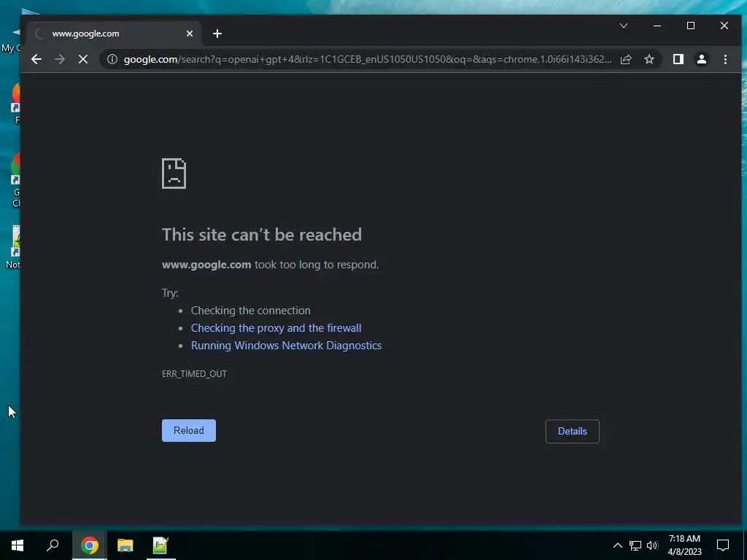Click the sad page error icon

[x=174, y=174]
